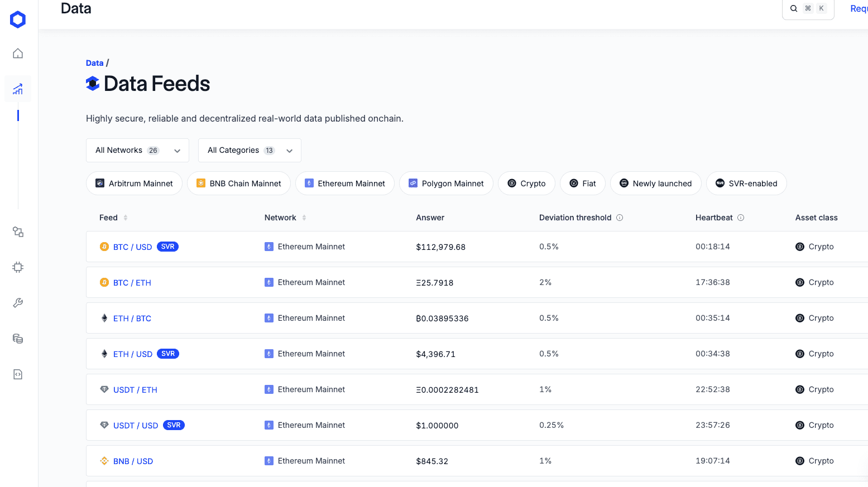Click the Chainlink hexagon logo
868x487 pixels.
(x=18, y=20)
